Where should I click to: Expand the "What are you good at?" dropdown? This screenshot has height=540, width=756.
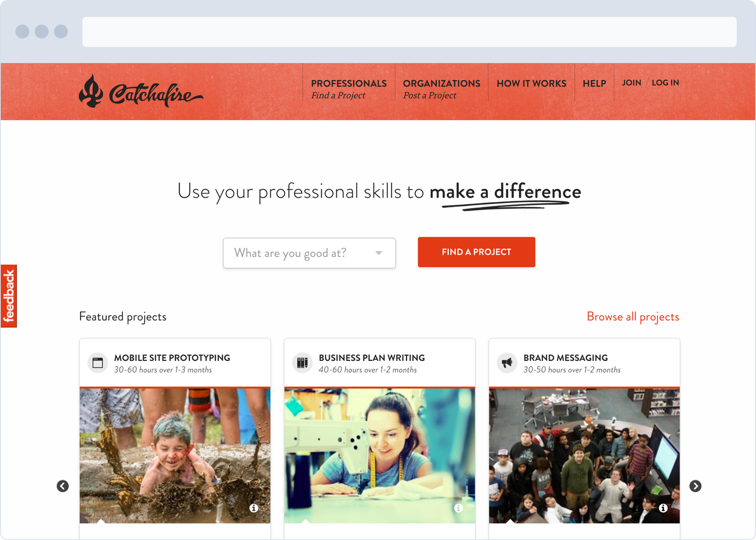pos(309,253)
